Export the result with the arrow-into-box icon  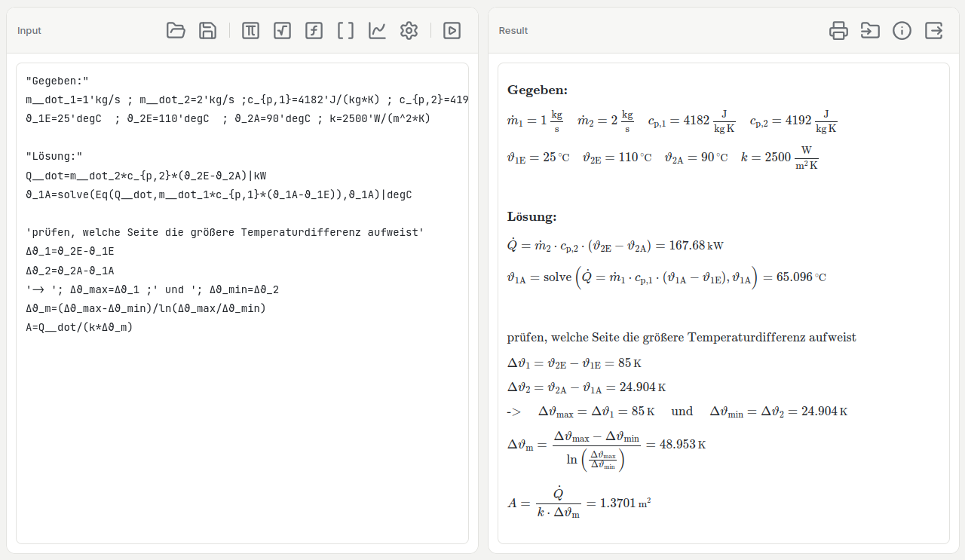pos(870,30)
